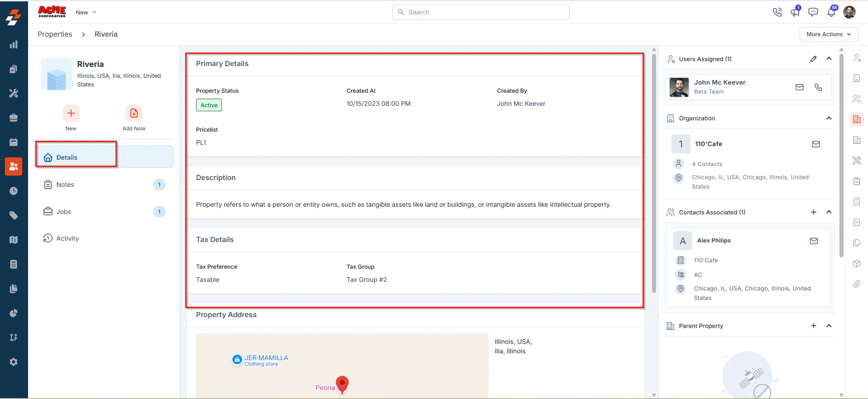
Task: Click the price tag icon in left sidebar
Action: point(14,215)
